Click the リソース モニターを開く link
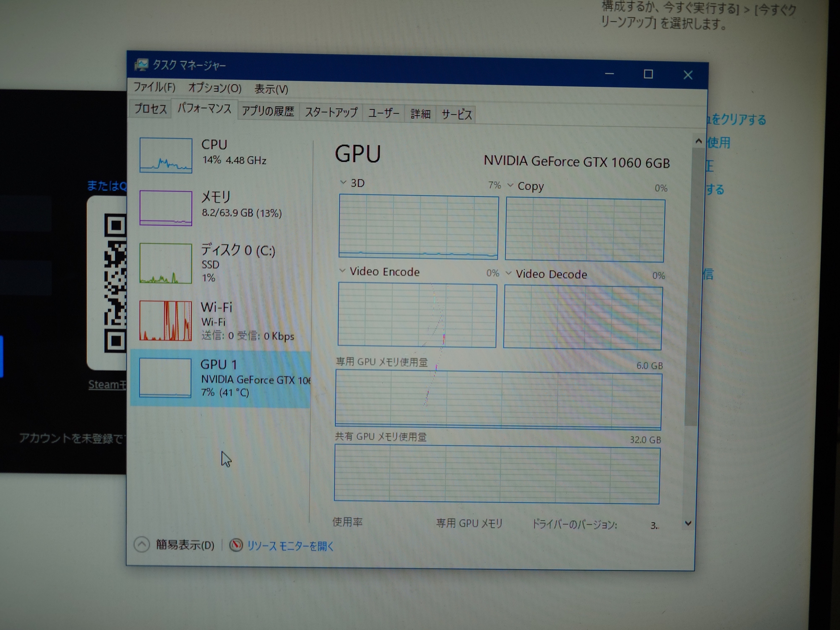 pos(290,546)
